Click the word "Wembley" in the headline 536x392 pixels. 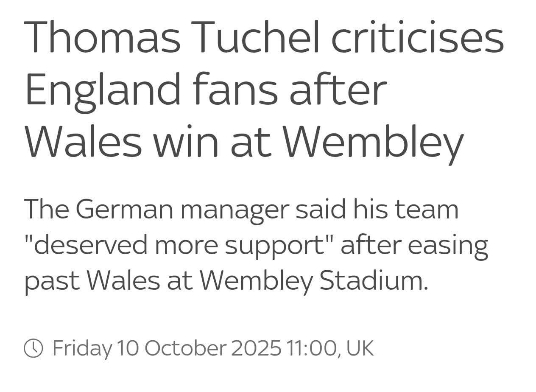coord(373,141)
